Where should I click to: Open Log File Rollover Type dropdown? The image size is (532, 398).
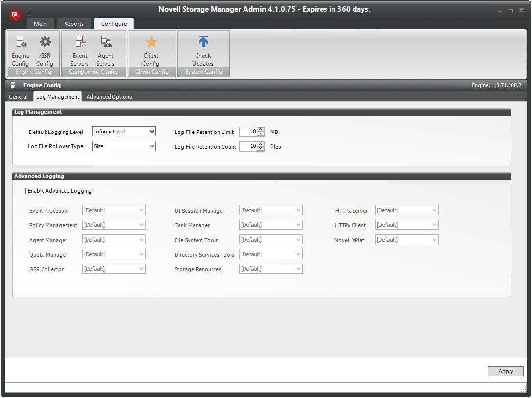click(x=124, y=146)
